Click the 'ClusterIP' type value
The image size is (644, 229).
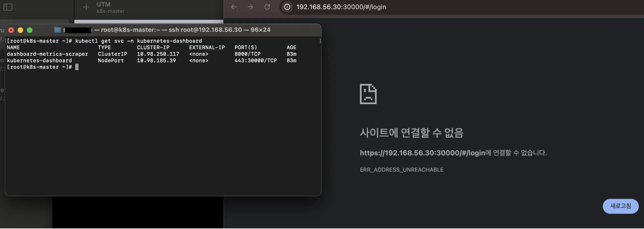click(113, 54)
